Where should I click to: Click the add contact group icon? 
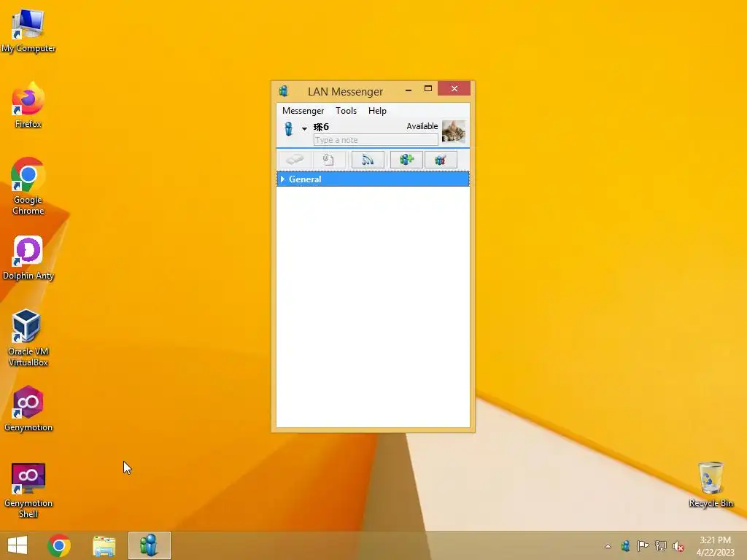(x=406, y=160)
